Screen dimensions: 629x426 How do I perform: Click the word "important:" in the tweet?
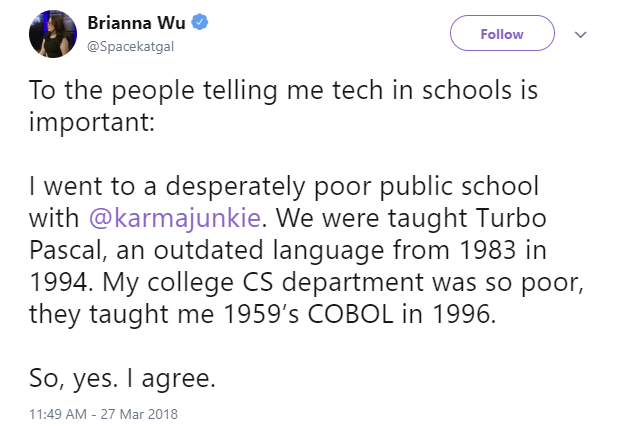click(x=92, y=122)
